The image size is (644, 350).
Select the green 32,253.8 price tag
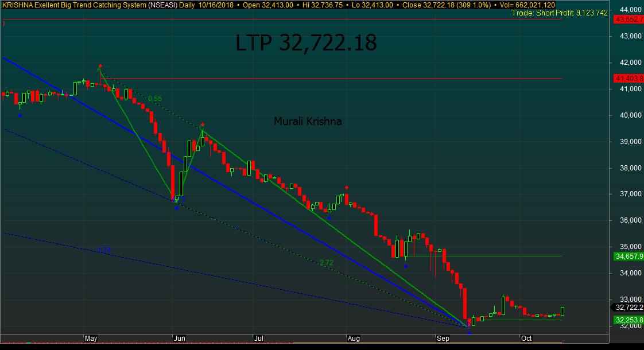click(x=629, y=320)
